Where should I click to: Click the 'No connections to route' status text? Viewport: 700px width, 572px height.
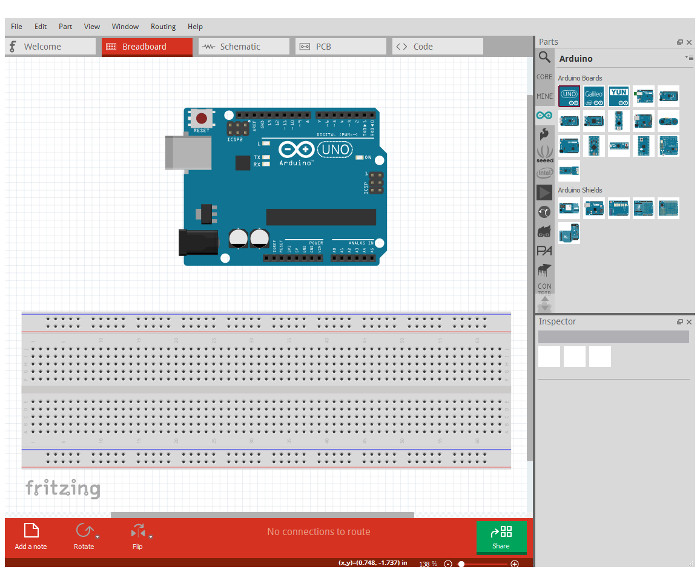pos(319,532)
